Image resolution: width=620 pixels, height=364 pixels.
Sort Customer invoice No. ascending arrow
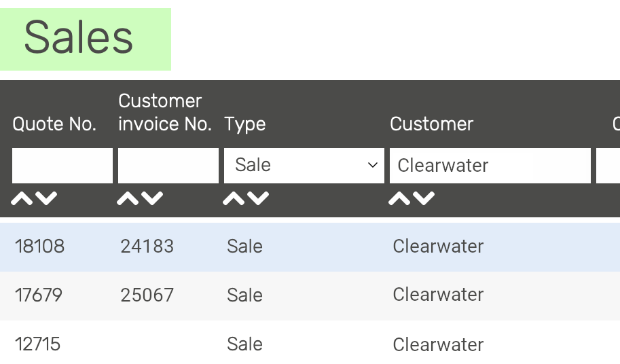(x=128, y=199)
